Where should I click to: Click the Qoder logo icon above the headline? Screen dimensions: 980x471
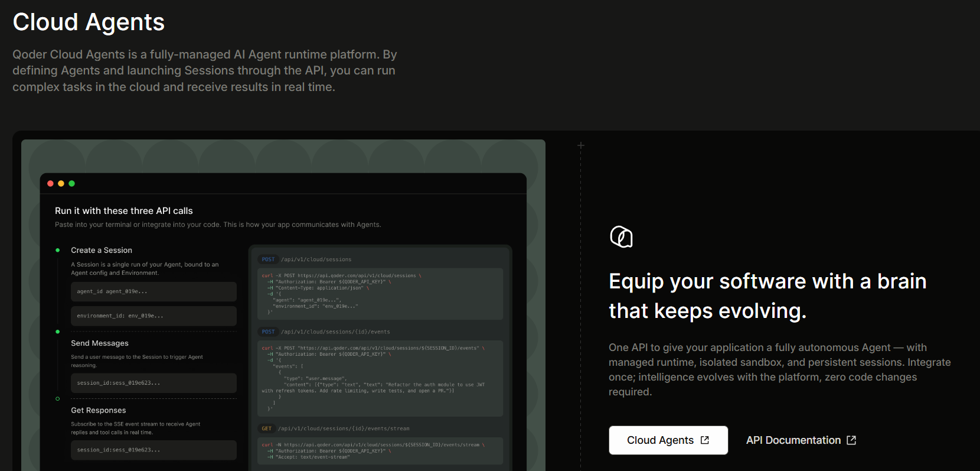(621, 237)
